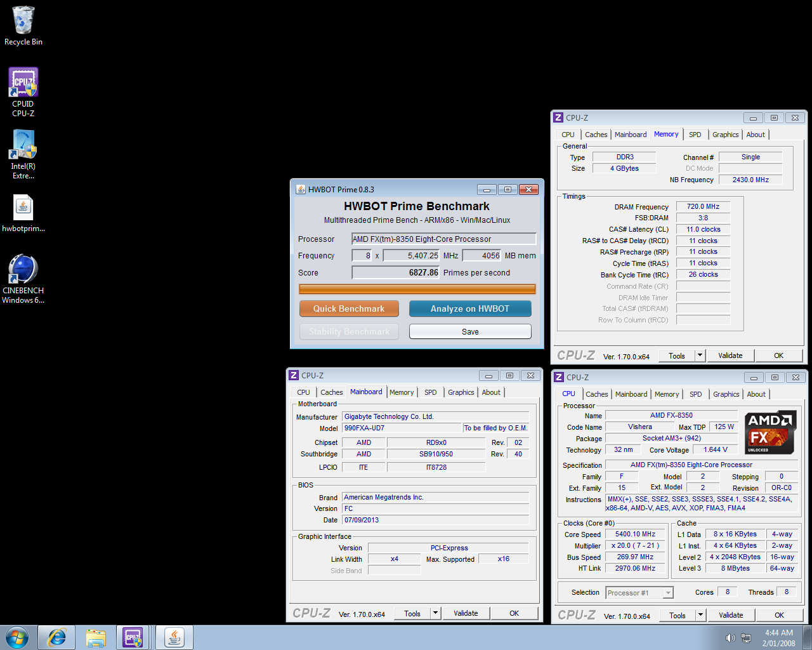
Task: Click Validate in Memory CPU-Z window
Action: (x=730, y=355)
